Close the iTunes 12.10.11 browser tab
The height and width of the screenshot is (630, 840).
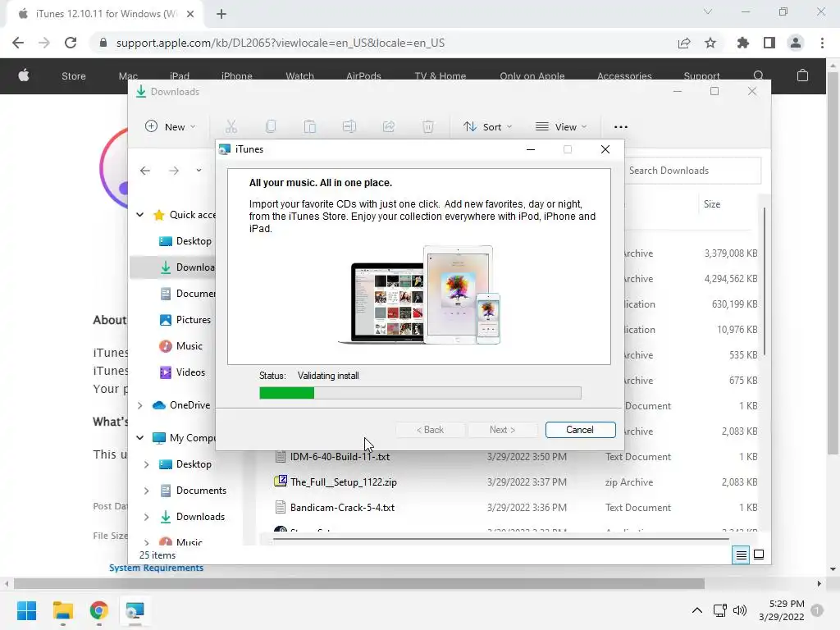pos(190,14)
